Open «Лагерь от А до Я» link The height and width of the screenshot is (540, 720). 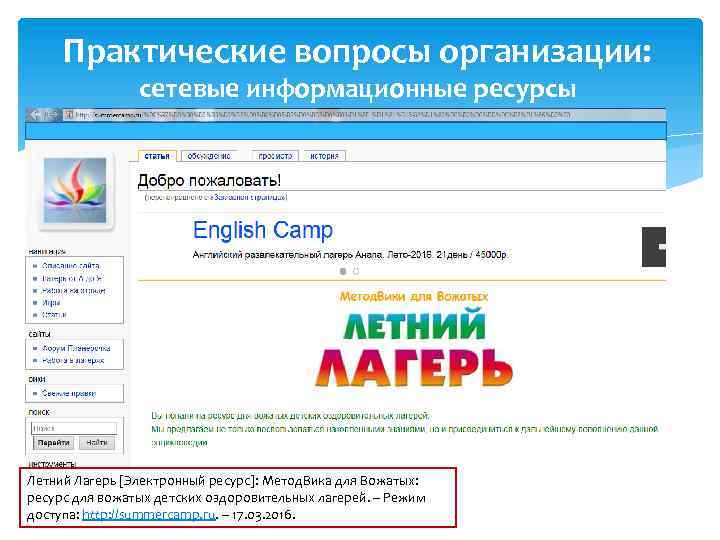(72, 278)
